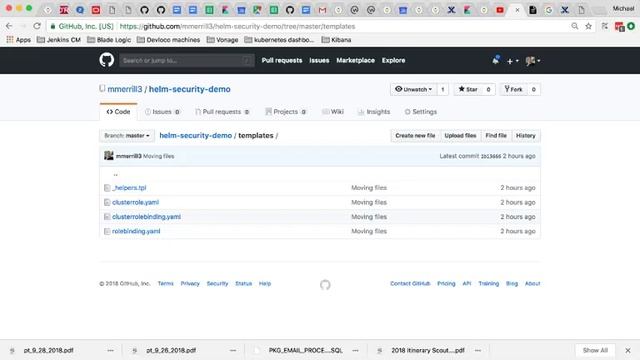Open the _helpers.tpl file
The width and height of the screenshot is (640, 360).
pyautogui.click(x=129, y=188)
